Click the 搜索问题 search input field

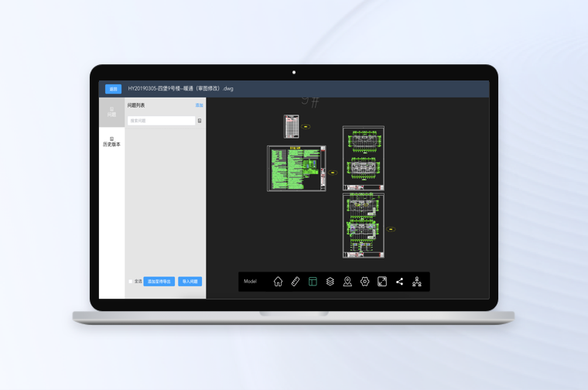(161, 121)
